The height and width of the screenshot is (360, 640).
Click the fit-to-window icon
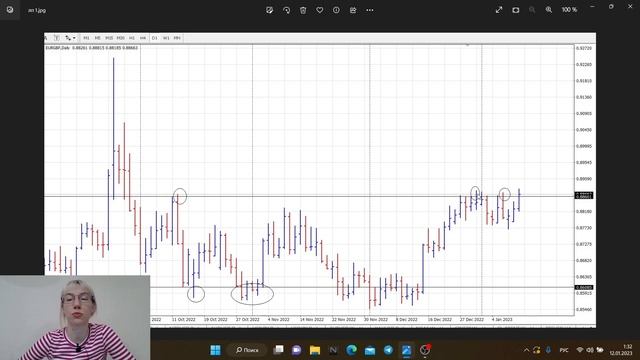(x=516, y=10)
